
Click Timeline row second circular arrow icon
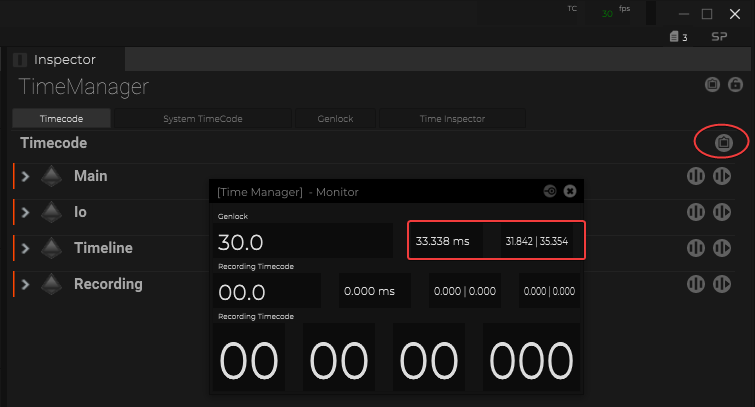tap(722, 249)
